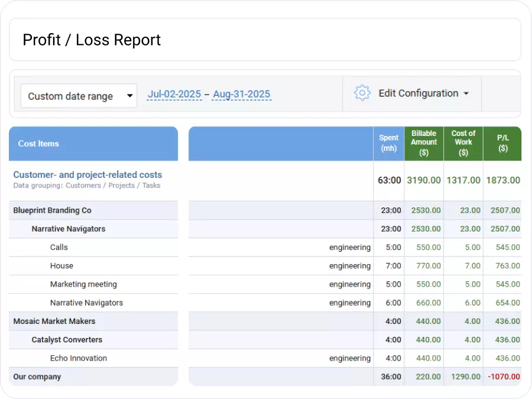Click the Edit Configuration gear icon
The height and width of the screenshot is (399, 532).
[x=362, y=93]
